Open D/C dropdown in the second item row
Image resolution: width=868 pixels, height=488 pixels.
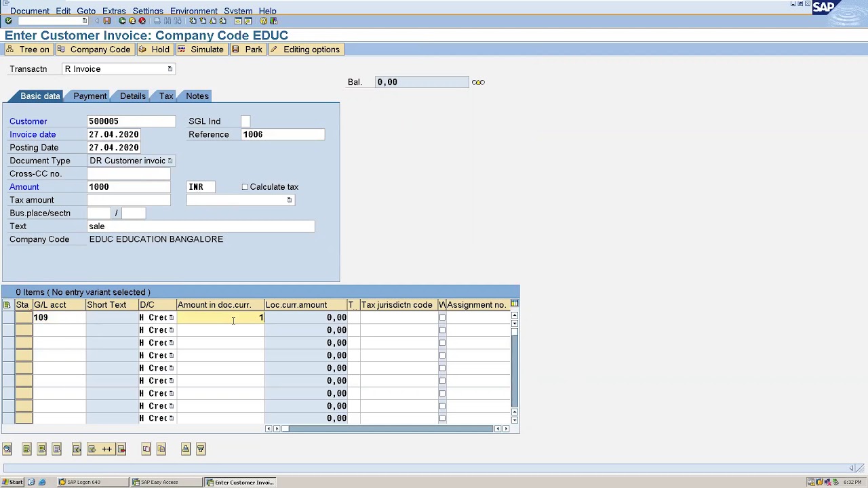pos(172,330)
